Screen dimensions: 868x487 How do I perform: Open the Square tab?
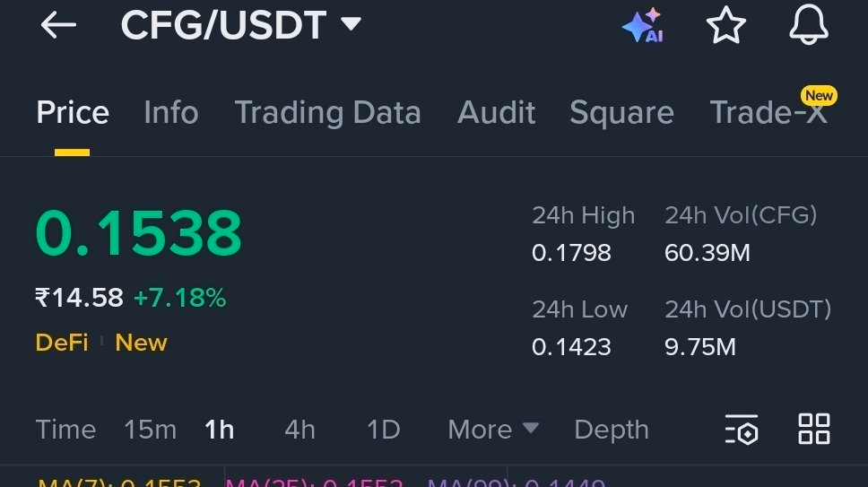tap(621, 112)
